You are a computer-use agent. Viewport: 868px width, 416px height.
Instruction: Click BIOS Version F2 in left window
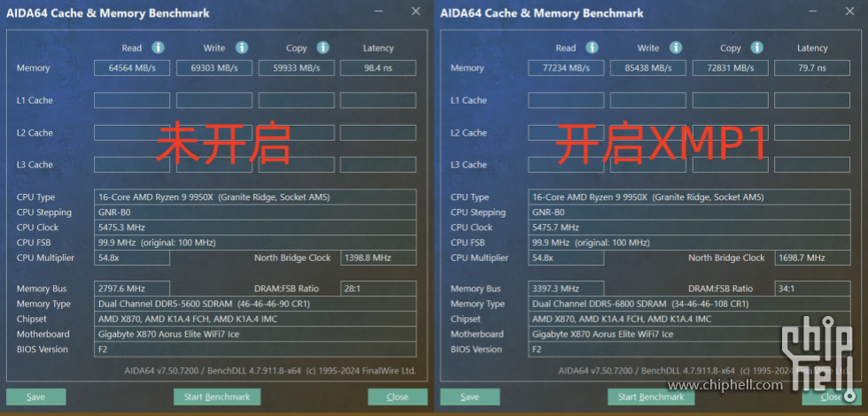(x=255, y=350)
